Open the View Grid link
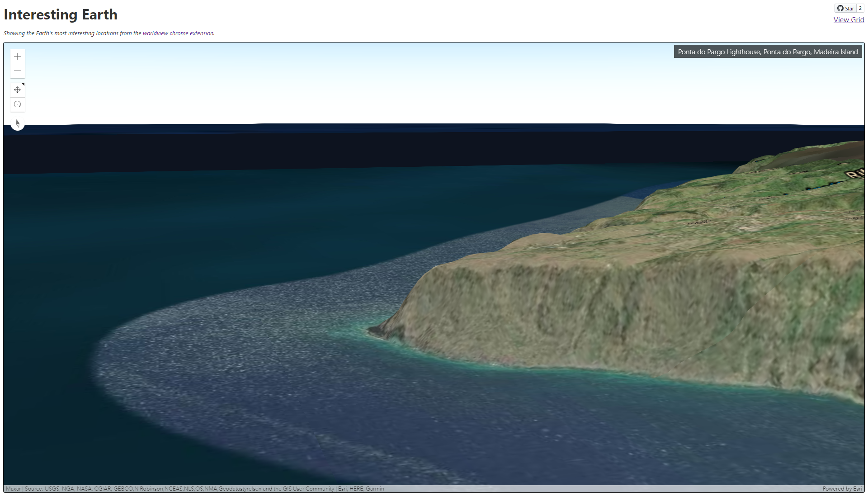 849,19
